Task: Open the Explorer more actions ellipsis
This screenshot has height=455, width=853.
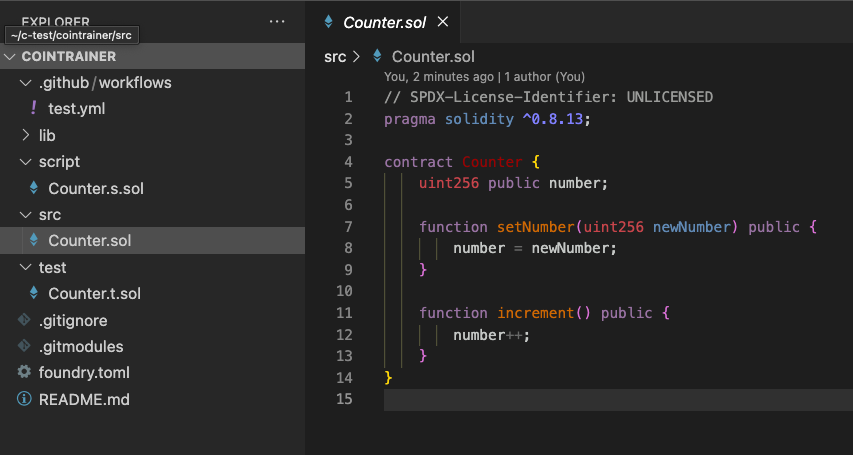Action: 277,22
